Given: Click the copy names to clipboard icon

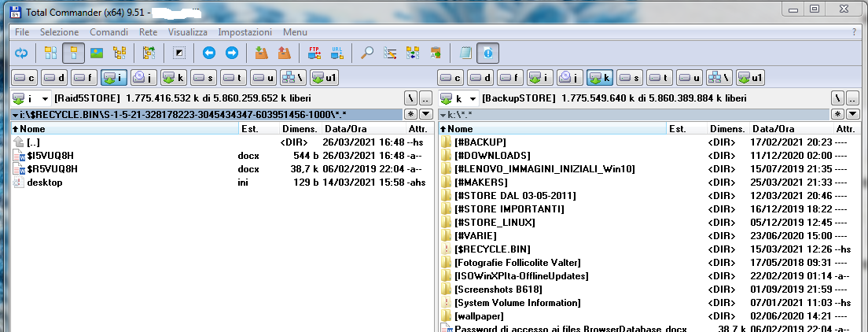Looking at the screenshot, I should [435, 53].
